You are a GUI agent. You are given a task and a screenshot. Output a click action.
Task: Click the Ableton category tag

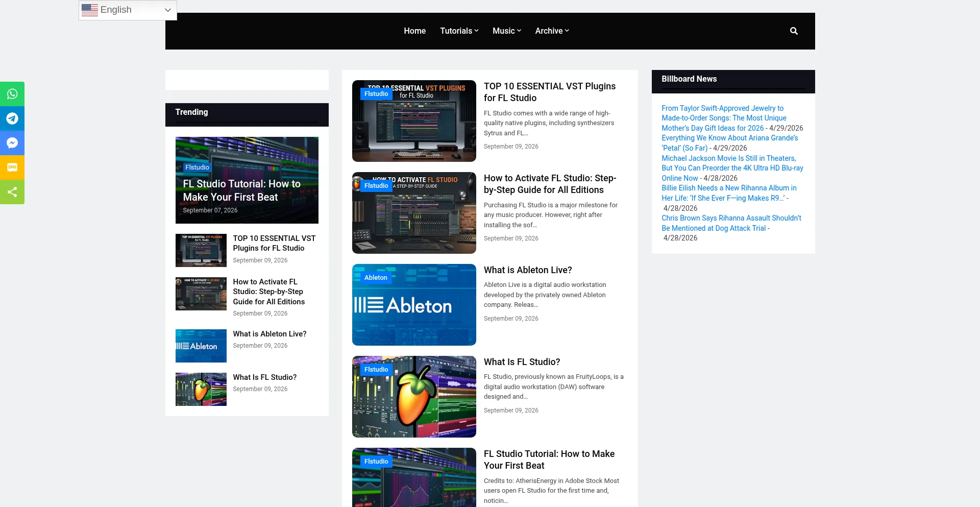pos(376,278)
